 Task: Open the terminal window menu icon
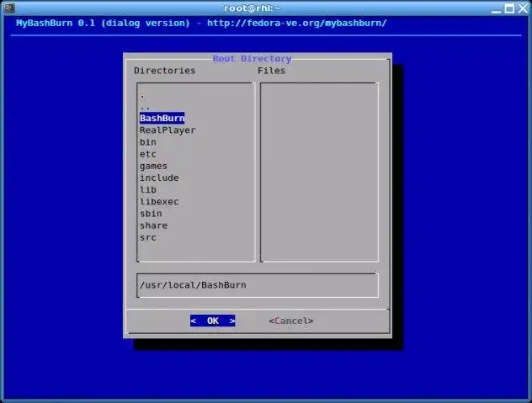point(9,8)
